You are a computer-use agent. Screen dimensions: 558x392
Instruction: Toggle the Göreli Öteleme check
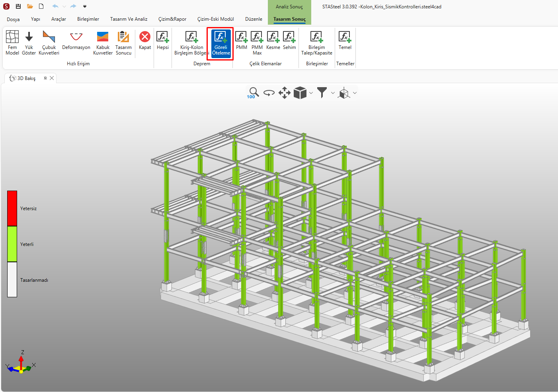tap(221, 43)
